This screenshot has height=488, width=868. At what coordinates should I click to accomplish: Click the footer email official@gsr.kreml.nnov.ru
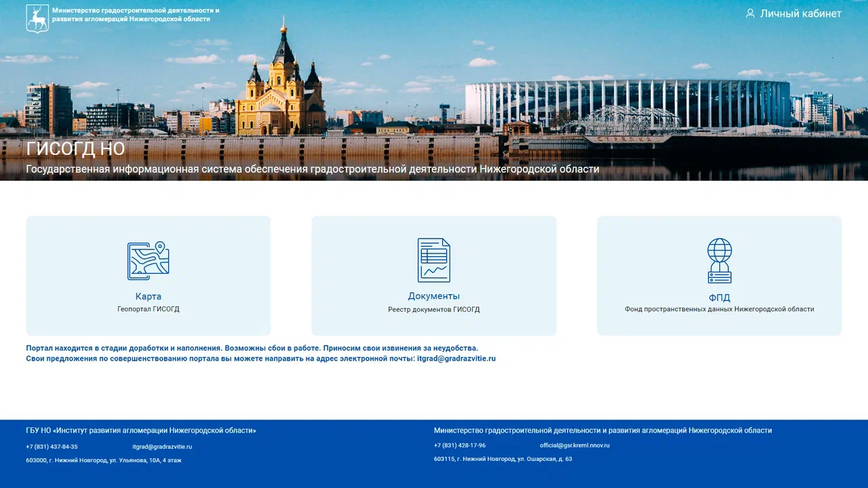pyautogui.click(x=574, y=445)
